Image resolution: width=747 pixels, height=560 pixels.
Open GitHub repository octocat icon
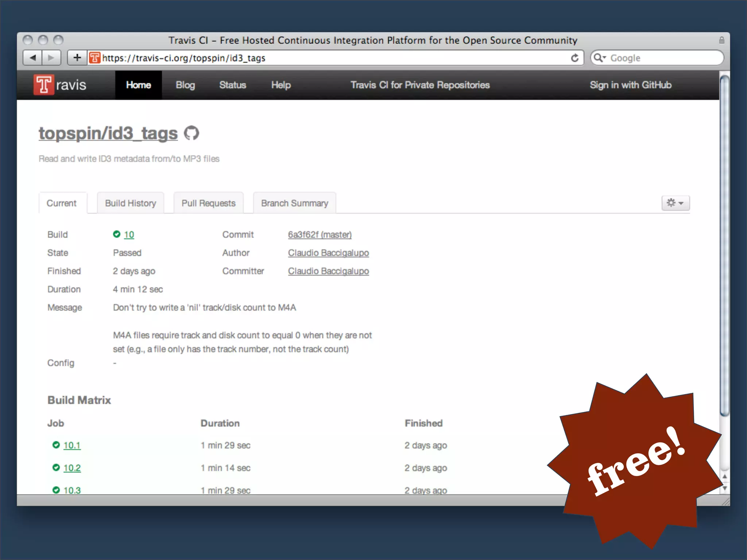pyautogui.click(x=191, y=133)
